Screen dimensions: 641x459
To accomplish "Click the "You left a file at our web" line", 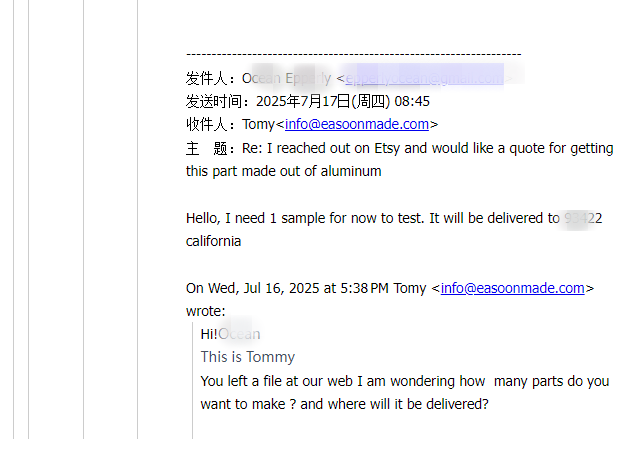I will click(x=404, y=381).
